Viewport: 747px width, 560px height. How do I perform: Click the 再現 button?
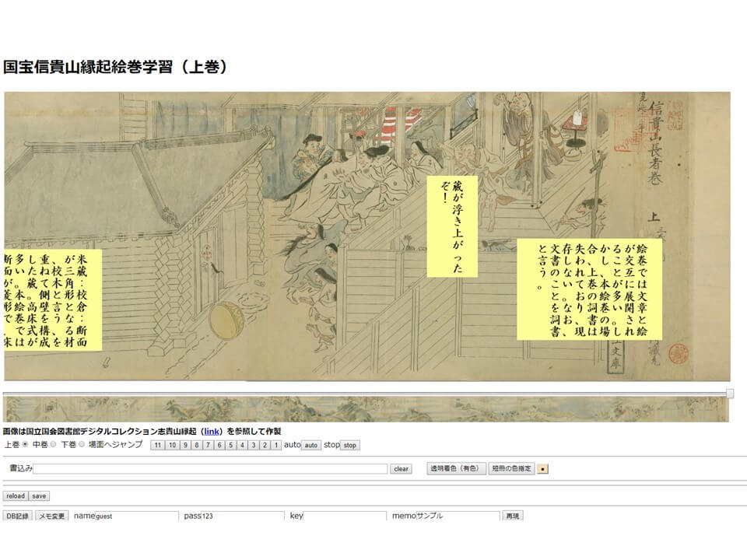point(513,516)
